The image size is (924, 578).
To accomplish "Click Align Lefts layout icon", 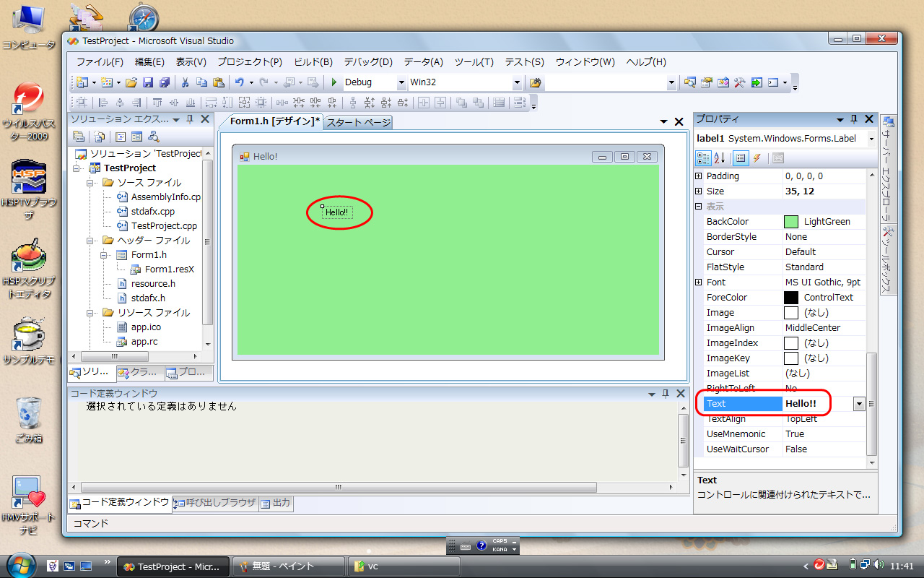I will point(103,103).
